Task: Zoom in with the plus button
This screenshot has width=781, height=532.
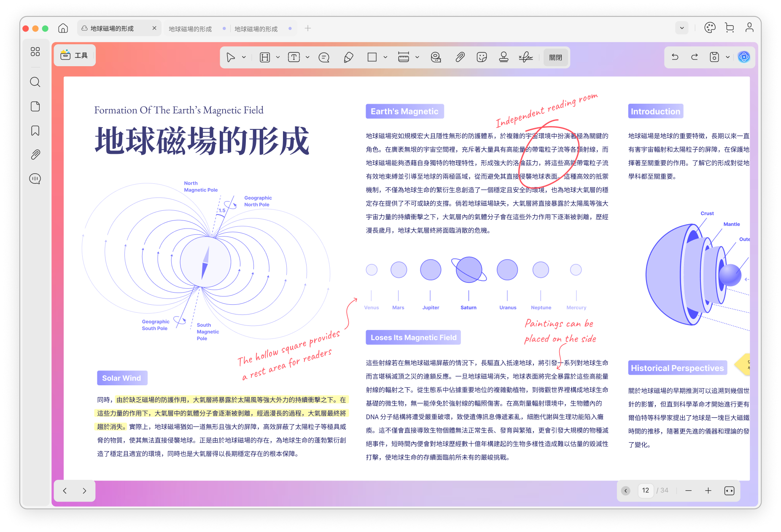Action: 708,491
